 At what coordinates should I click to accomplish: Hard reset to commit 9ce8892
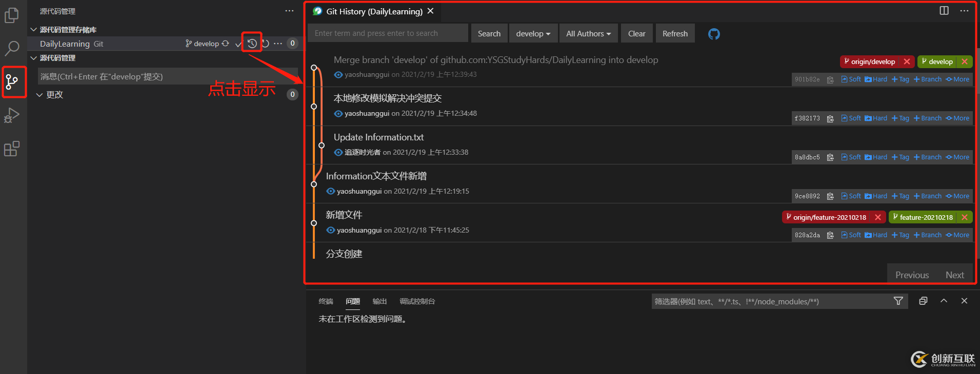tap(876, 196)
